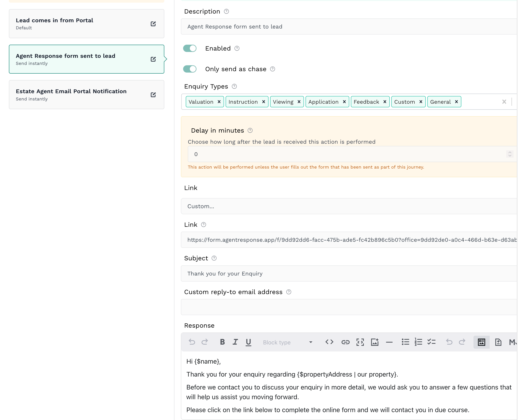Image resolution: width=518 pixels, height=420 pixels.
Task: Insert a numbered list
Action: [x=418, y=342]
